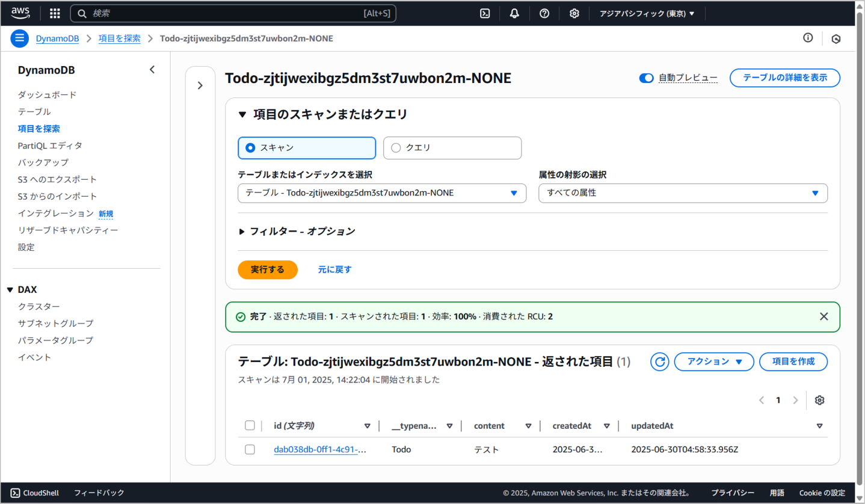Open table column preferences gear

(x=819, y=400)
